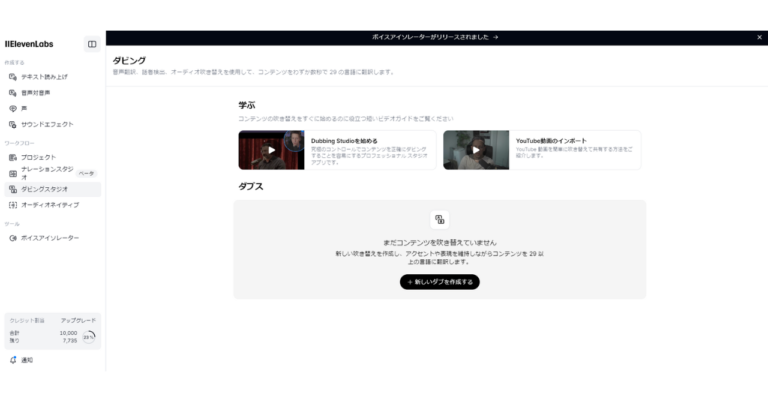Open ナレーションスタジオ from the sidebar
Screen dimensions: 768x402
[45, 173]
